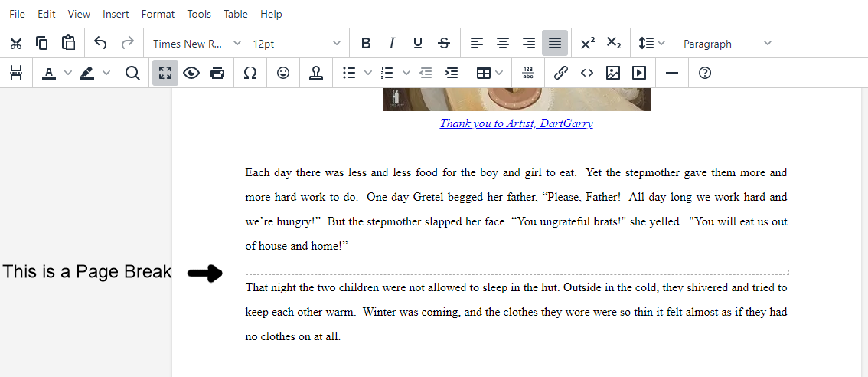Screen dimensions: 868x377
Task: Follow the 'Thank you to Artist, DartGarry' link
Action: coord(517,123)
